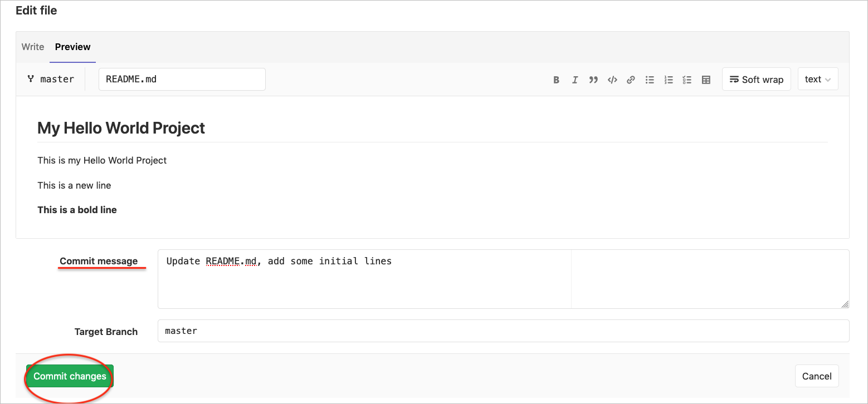Insert a table using the toolbar
The image size is (868, 404).
(x=706, y=80)
